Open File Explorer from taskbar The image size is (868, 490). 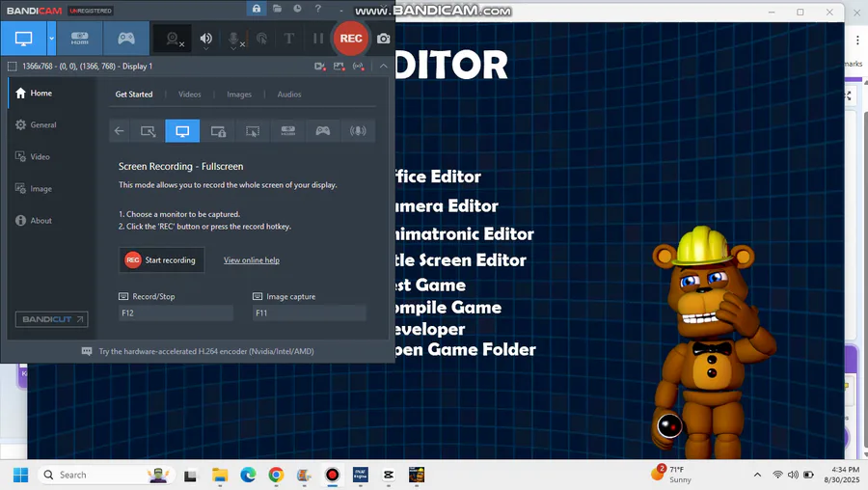coord(220,476)
